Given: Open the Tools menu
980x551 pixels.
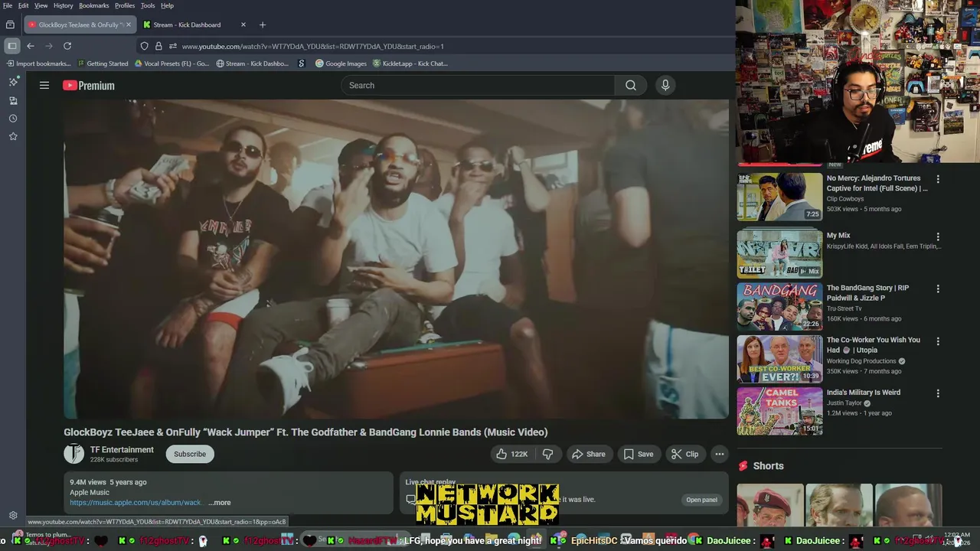Looking at the screenshot, I should (148, 5).
